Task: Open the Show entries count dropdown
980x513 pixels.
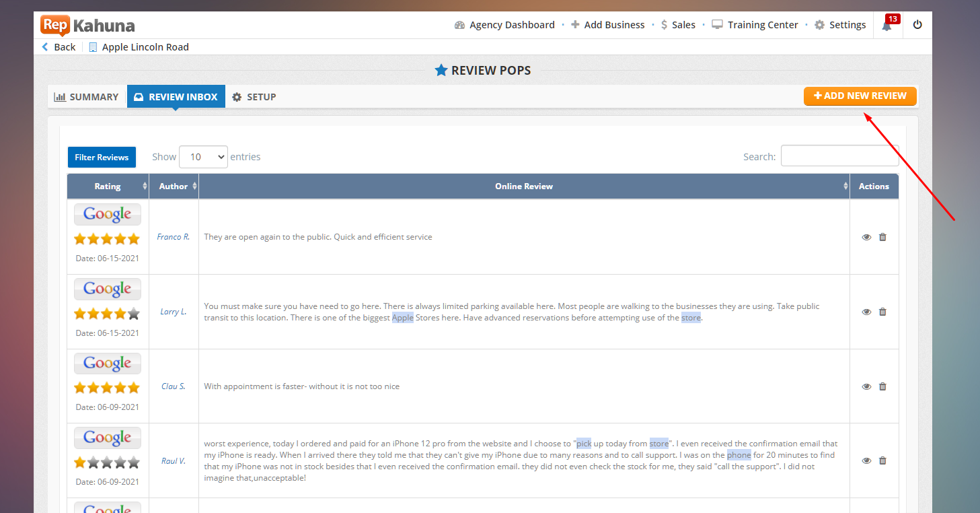Action: [x=203, y=157]
